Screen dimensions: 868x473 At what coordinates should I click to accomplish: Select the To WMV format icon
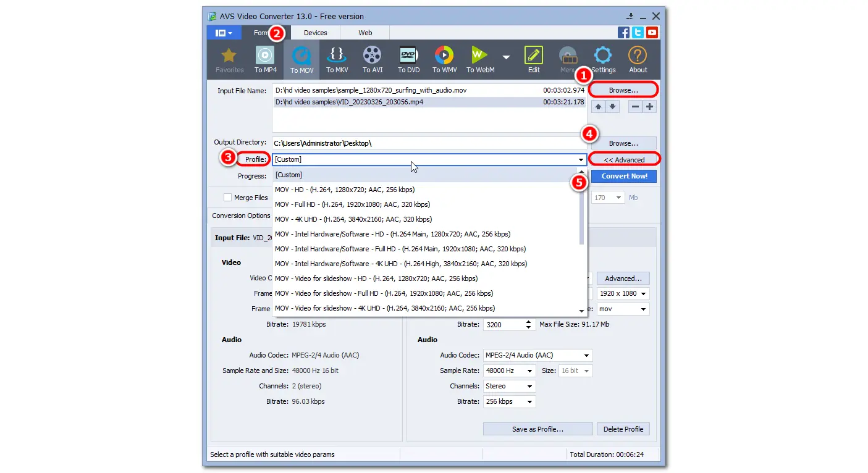tap(444, 60)
